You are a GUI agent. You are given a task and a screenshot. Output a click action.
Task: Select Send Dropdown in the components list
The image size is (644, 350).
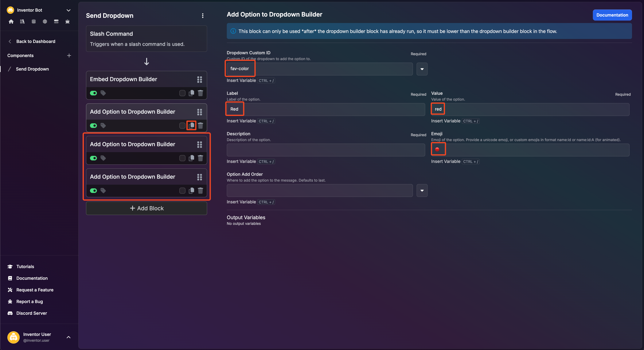[x=32, y=69]
